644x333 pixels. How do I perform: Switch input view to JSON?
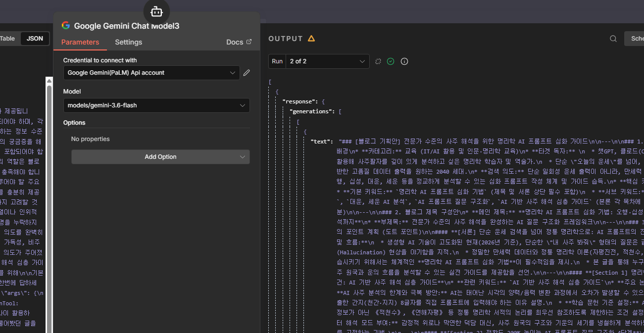click(35, 39)
